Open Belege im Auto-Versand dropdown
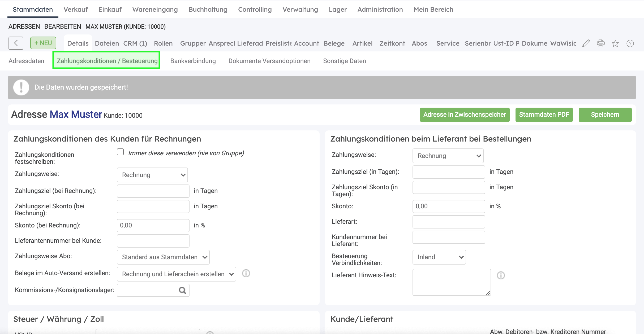 (x=176, y=274)
